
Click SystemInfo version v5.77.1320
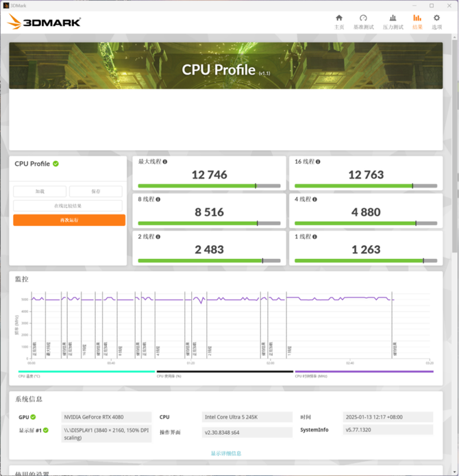pyautogui.click(x=388, y=429)
